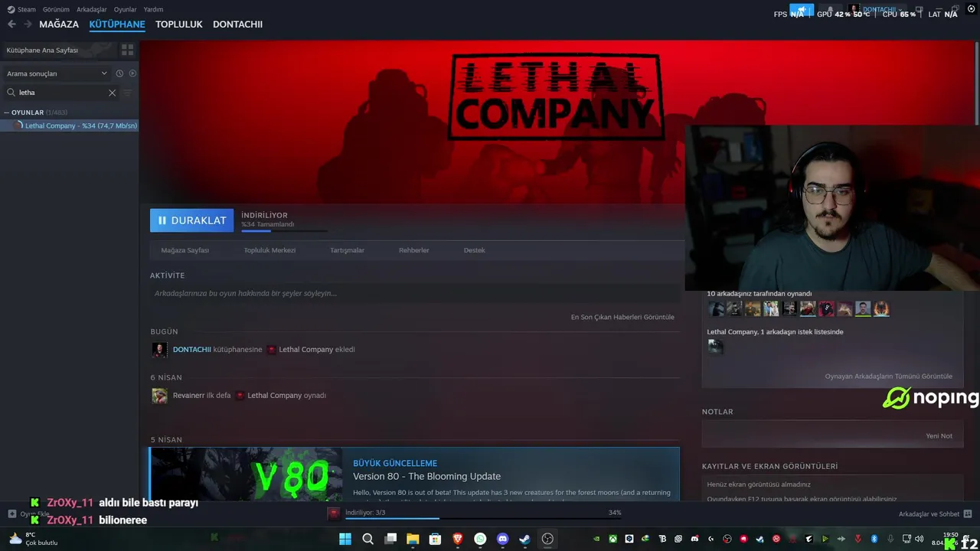Screen dimensions: 980x551
Task: Open the Yardım menu
Action: point(153,9)
